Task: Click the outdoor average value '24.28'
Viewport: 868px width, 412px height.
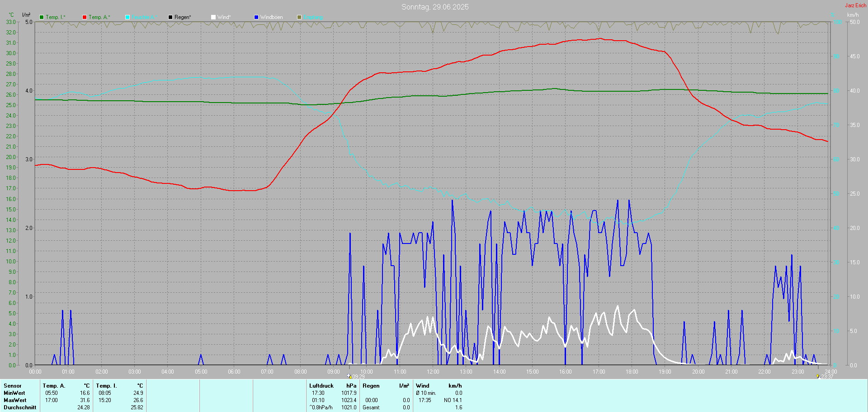Action: (84, 407)
